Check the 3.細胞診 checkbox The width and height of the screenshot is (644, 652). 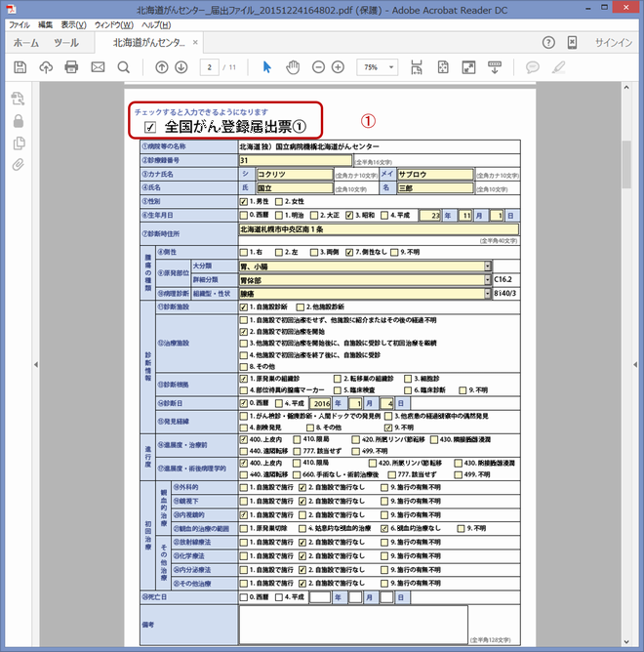point(408,379)
